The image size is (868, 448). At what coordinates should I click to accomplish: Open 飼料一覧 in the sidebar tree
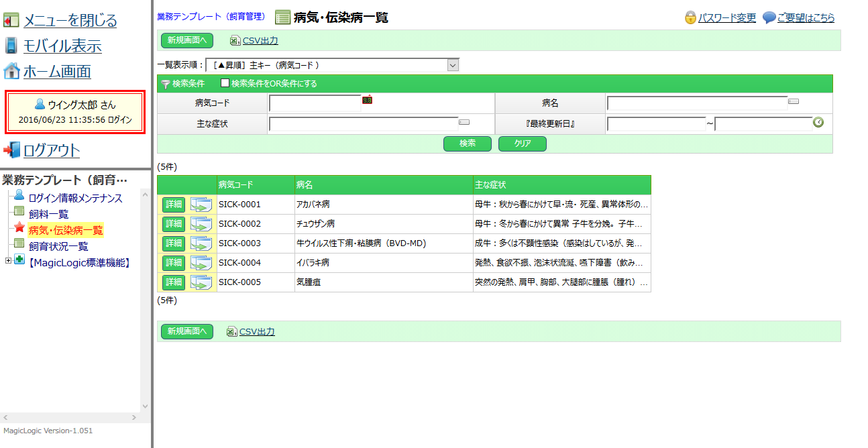pos(48,214)
